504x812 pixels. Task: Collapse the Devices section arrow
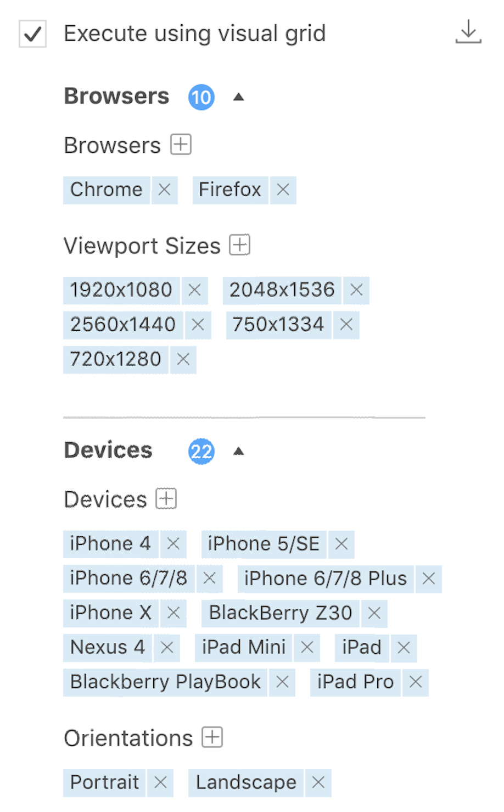pos(238,452)
